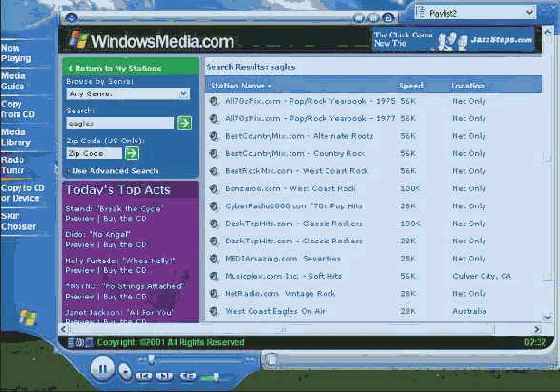
Task: Click Return to My Stations
Action: click(115, 68)
